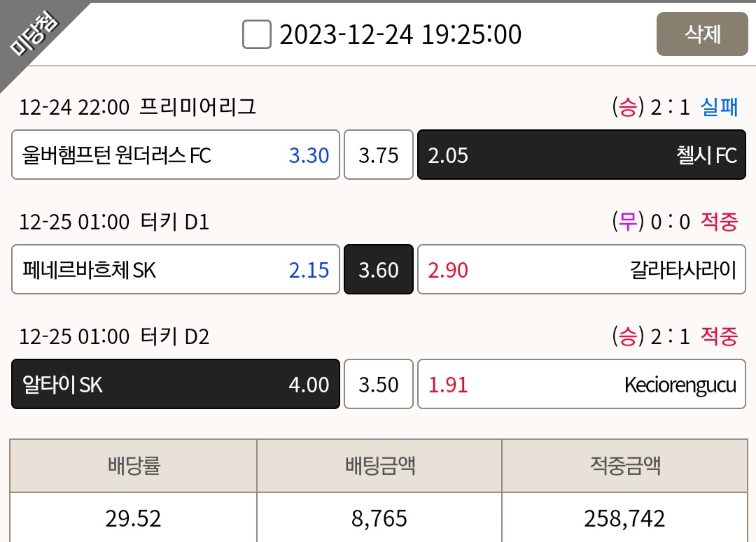Select 울버햄프턴 원더러스 FC odds 3.30
Image resolution: width=756 pixels, height=542 pixels.
tap(176, 155)
